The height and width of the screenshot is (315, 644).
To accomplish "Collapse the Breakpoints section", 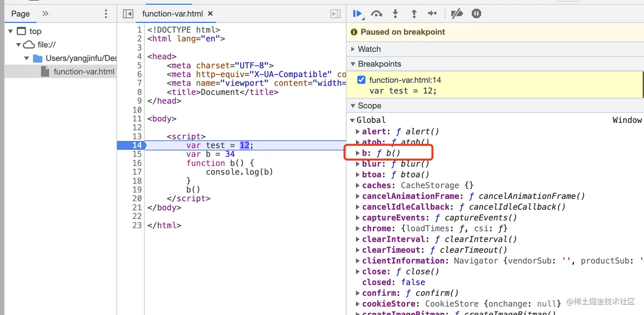I will (353, 64).
